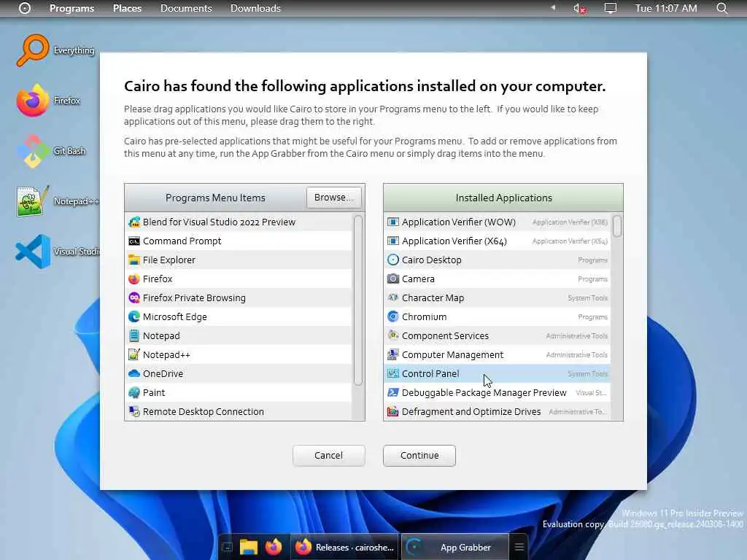
Task: Select the Notepad icon in list
Action: pos(134,335)
